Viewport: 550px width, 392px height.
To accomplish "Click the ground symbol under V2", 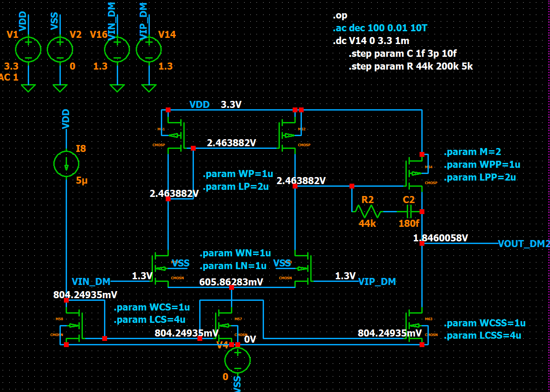I will (60, 88).
